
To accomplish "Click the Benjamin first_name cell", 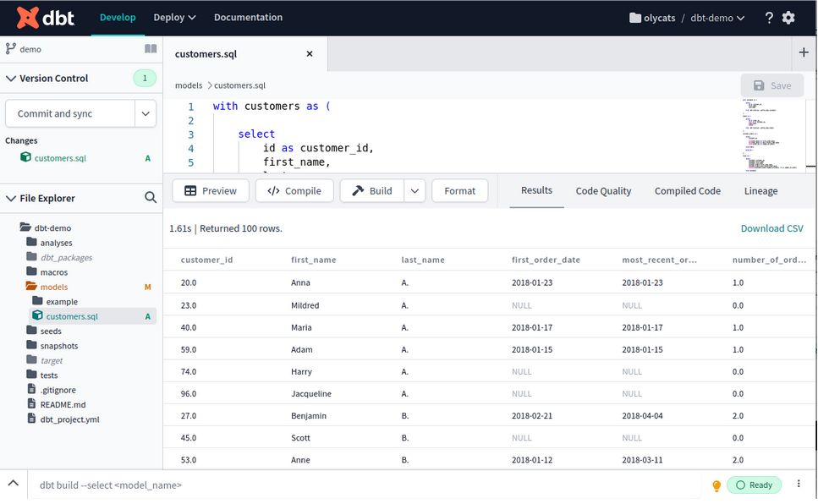I will pos(309,416).
